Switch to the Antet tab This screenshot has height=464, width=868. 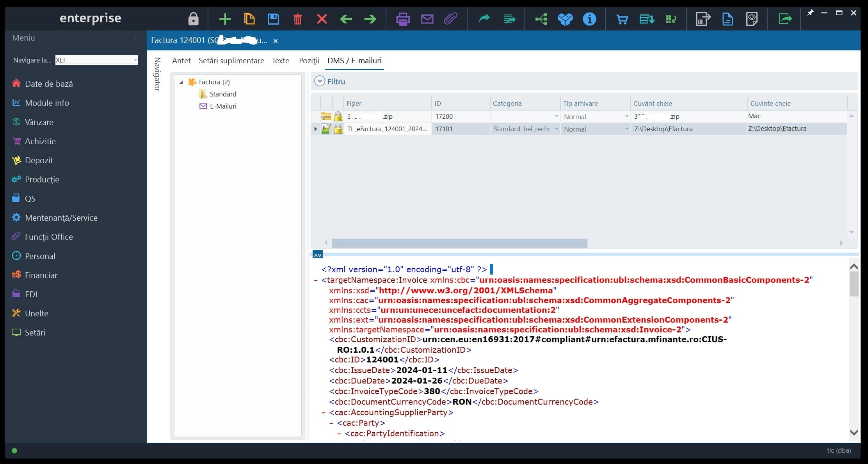181,61
